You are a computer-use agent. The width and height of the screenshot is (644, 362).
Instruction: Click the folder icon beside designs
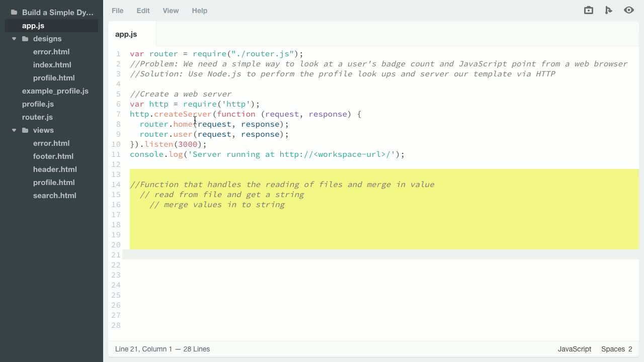(x=25, y=39)
